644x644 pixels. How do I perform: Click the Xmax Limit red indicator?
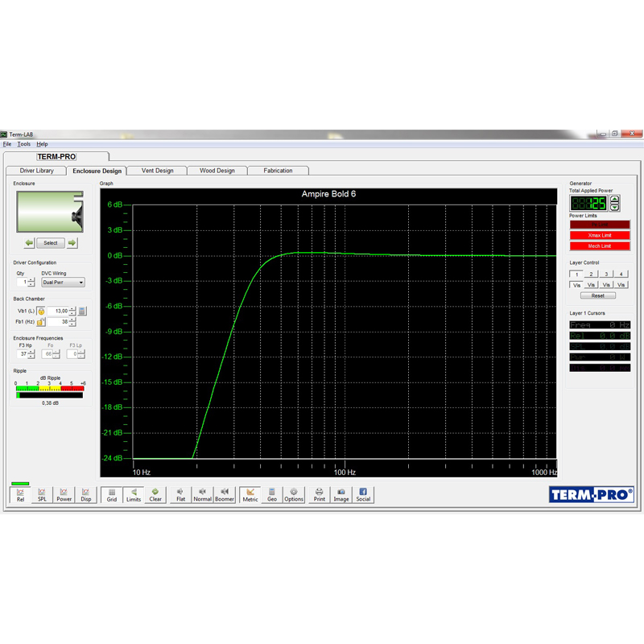coord(600,235)
